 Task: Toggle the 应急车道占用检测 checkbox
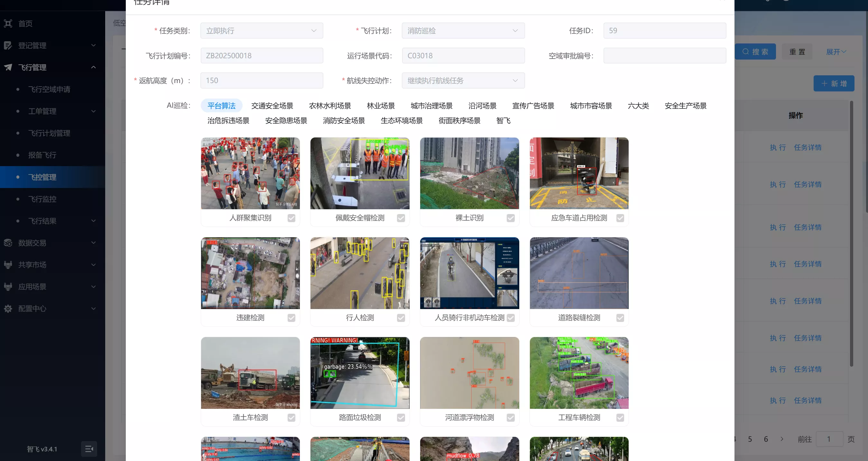point(620,218)
